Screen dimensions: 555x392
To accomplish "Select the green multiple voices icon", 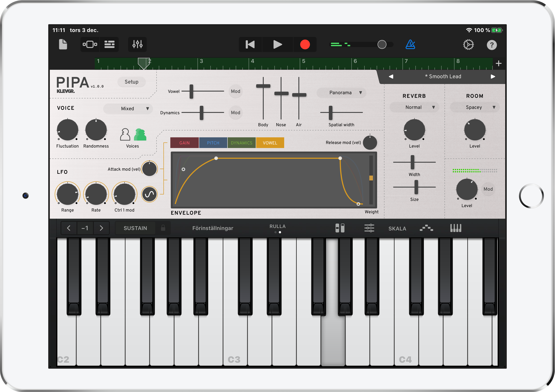I will (140, 134).
